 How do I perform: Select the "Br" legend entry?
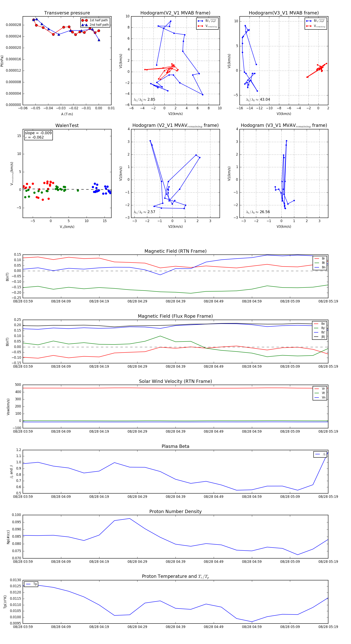[x=320, y=259]
